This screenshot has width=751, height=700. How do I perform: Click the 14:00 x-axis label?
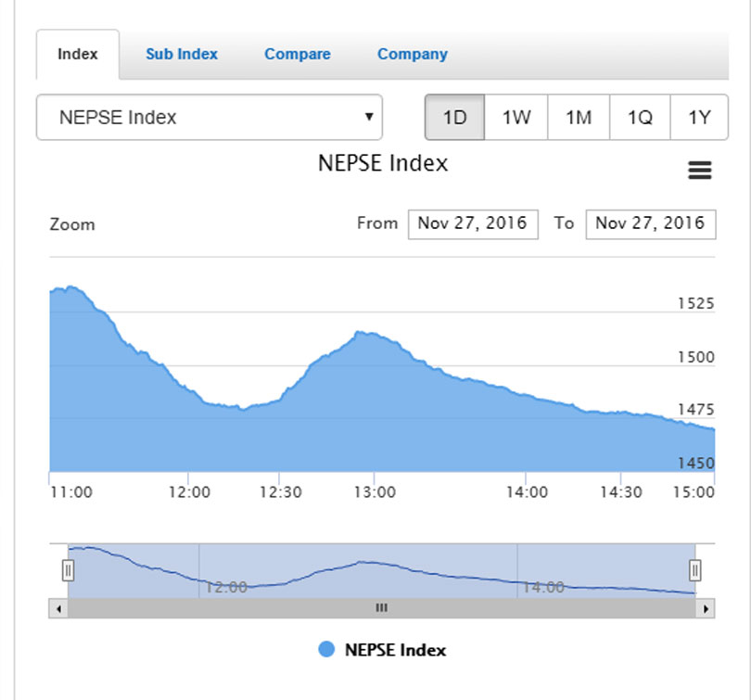(x=528, y=492)
